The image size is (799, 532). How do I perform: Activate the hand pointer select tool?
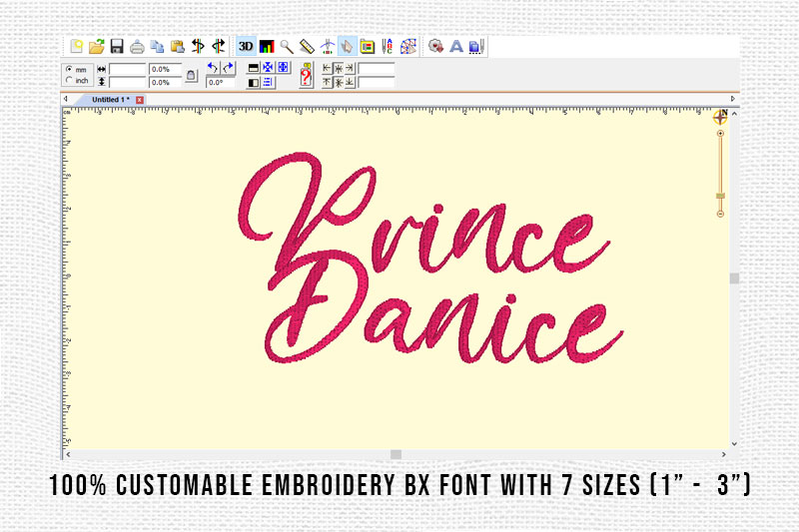(x=347, y=46)
